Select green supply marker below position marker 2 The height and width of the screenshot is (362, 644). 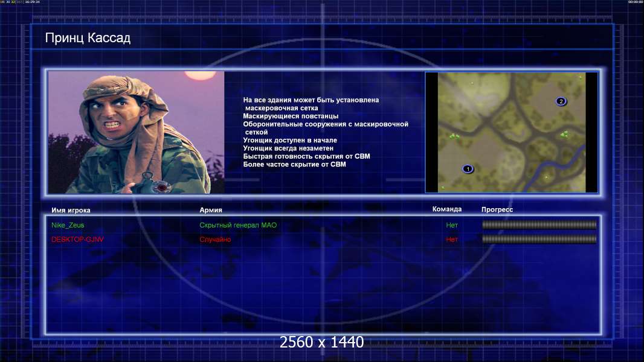pyautogui.click(x=565, y=133)
